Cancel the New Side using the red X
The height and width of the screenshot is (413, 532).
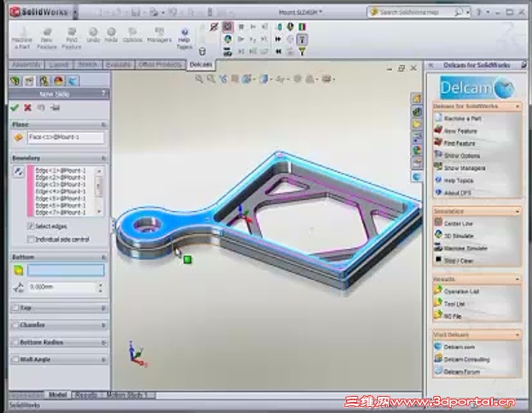27,108
